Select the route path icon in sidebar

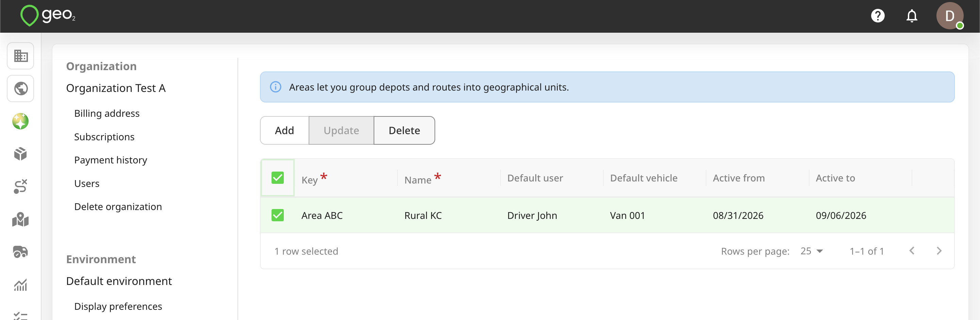pos(20,187)
